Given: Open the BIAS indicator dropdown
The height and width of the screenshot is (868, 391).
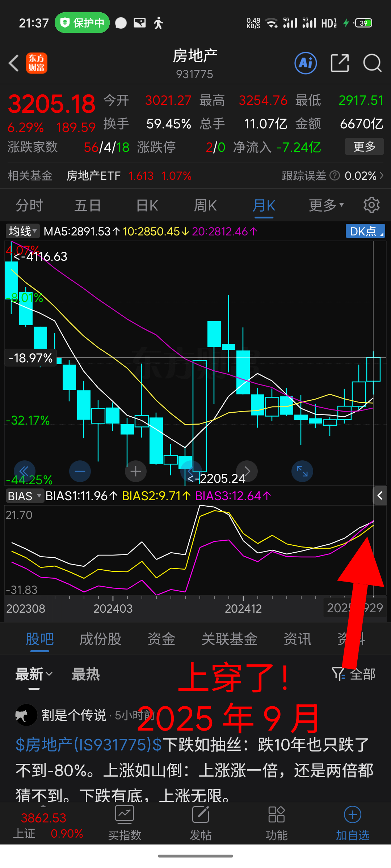Looking at the screenshot, I should [24, 496].
